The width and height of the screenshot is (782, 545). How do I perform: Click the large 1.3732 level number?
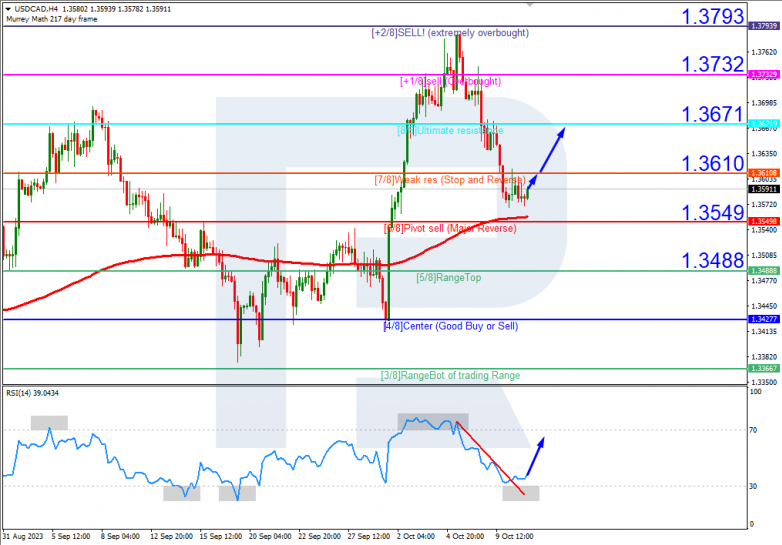[x=712, y=64]
